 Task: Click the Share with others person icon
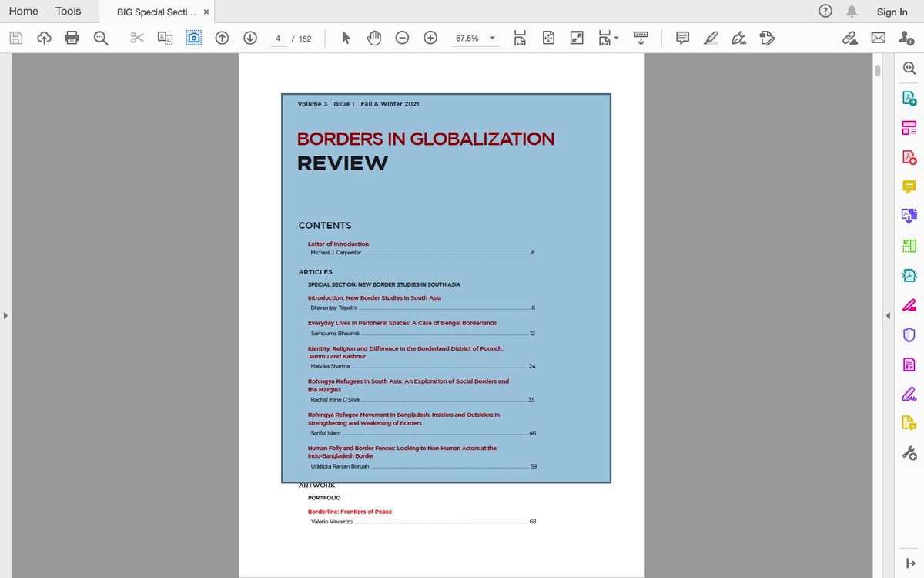pos(906,38)
